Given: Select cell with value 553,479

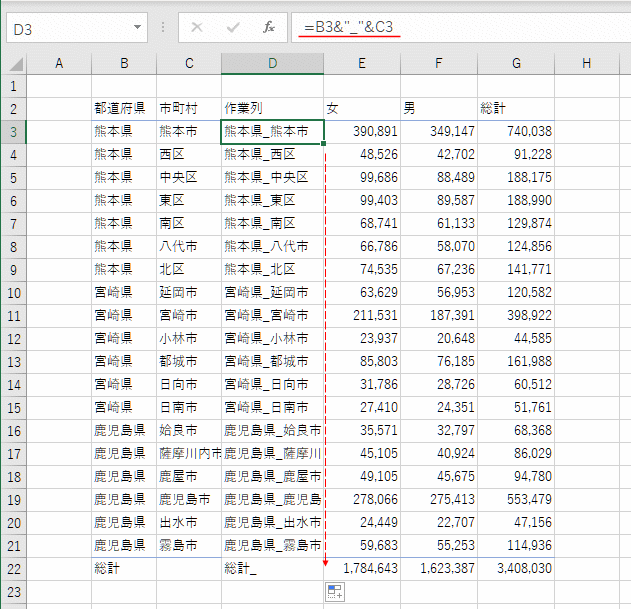Looking at the screenshot, I should (516, 500).
